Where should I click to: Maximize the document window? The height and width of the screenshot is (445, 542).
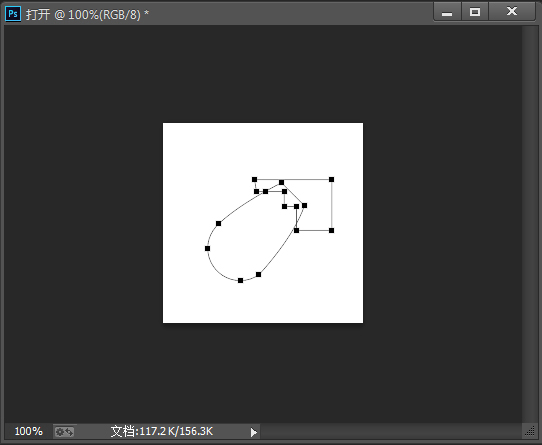tap(475, 12)
